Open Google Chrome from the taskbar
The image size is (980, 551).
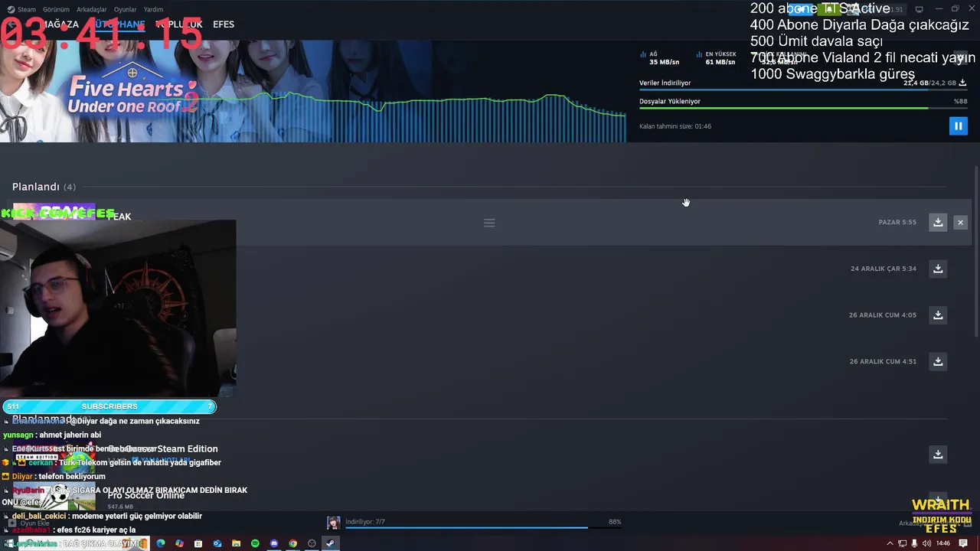pyautogui.click(x=292, y=543)
